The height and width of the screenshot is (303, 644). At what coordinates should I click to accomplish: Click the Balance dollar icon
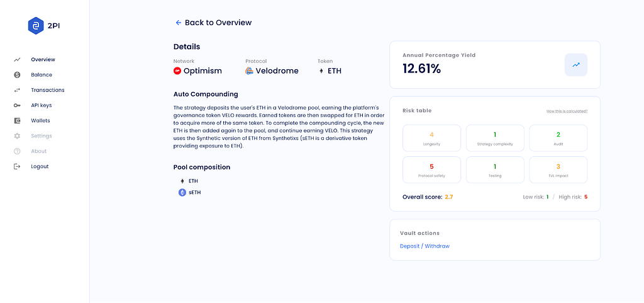point(17,75)
